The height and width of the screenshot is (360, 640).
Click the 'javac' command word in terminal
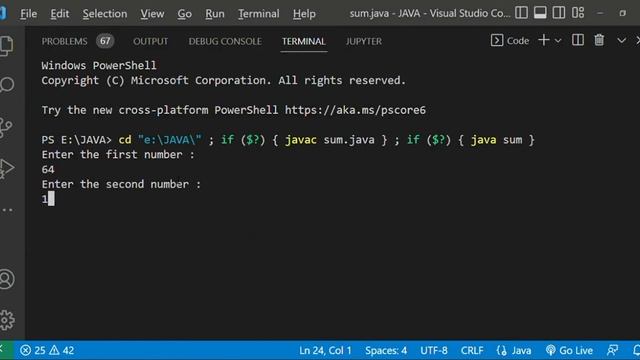click(300, 140)
